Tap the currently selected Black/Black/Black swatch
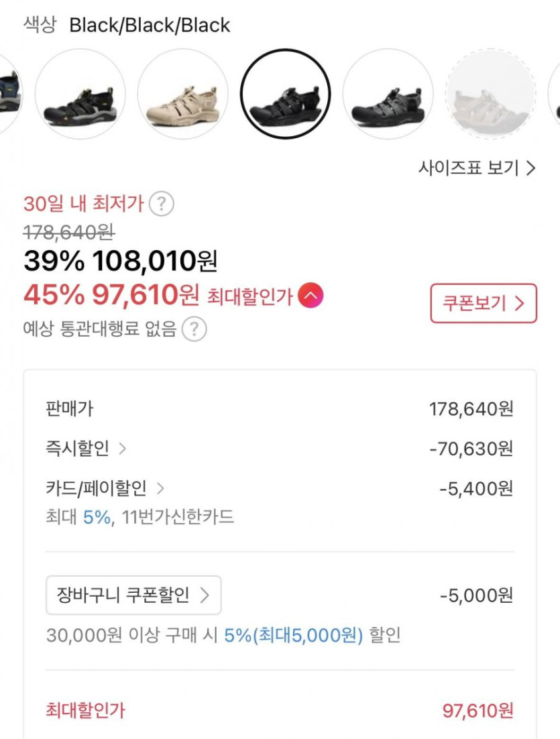This screenshot has height=739, width=560. (x=285, y=94)
